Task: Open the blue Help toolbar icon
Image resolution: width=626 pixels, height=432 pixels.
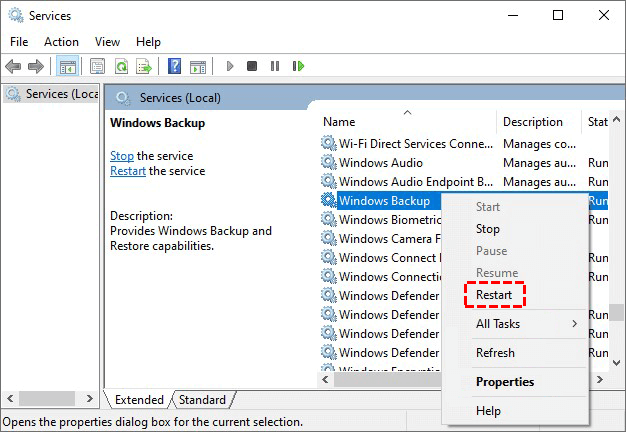Action: click(174, 66)
